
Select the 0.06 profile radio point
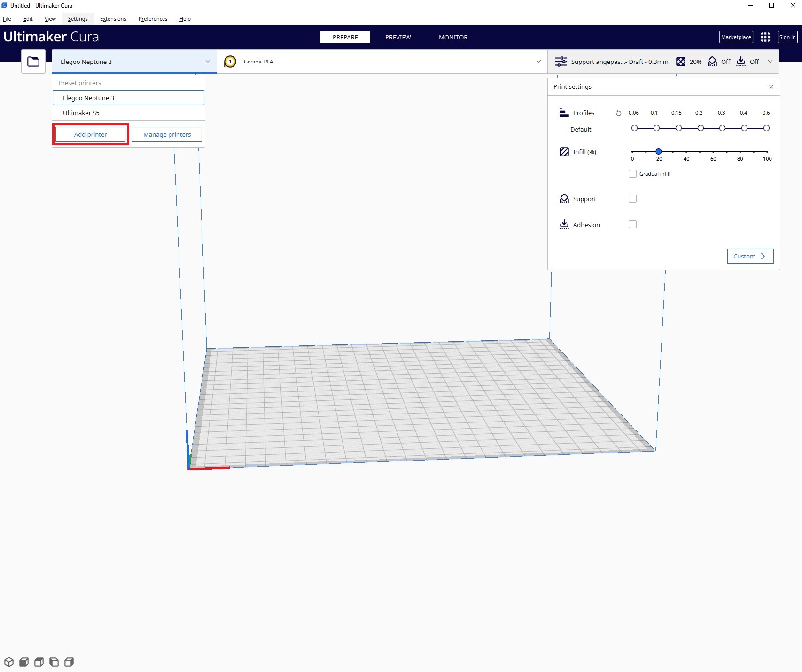click(x=634, y=128)
